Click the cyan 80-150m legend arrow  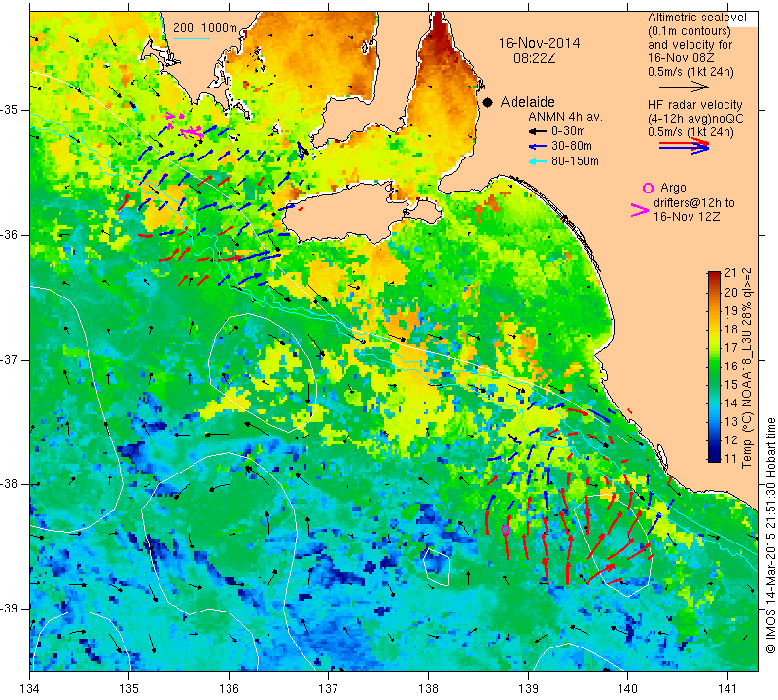pyautogui.click(x=537, y=161)
